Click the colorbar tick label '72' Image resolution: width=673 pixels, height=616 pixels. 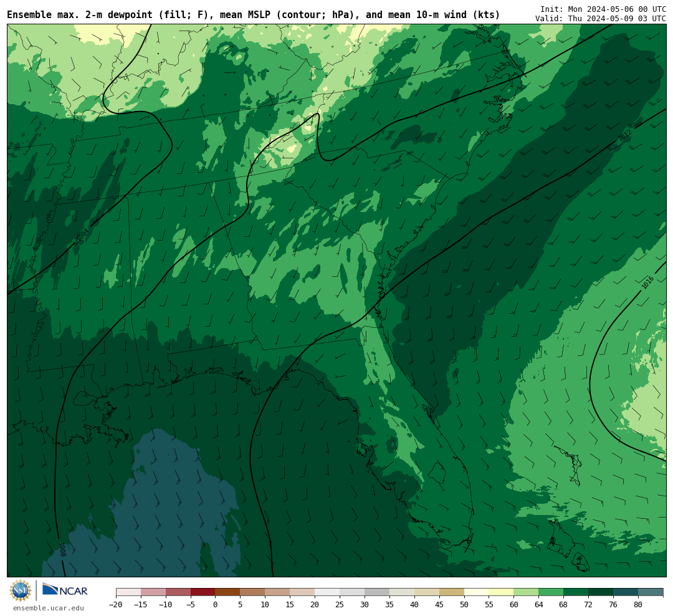[x=589, y=604]
